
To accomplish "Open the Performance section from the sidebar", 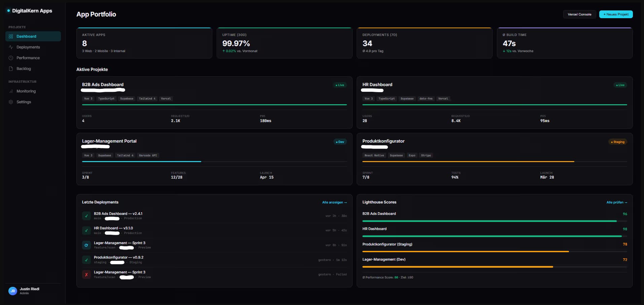I will click(x=28, y=58).
